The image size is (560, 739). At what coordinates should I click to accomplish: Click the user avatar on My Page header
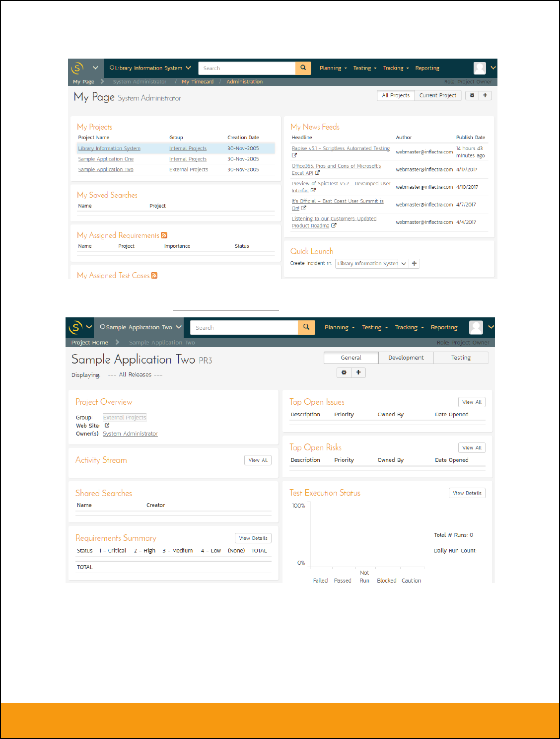tap(480, 68)
